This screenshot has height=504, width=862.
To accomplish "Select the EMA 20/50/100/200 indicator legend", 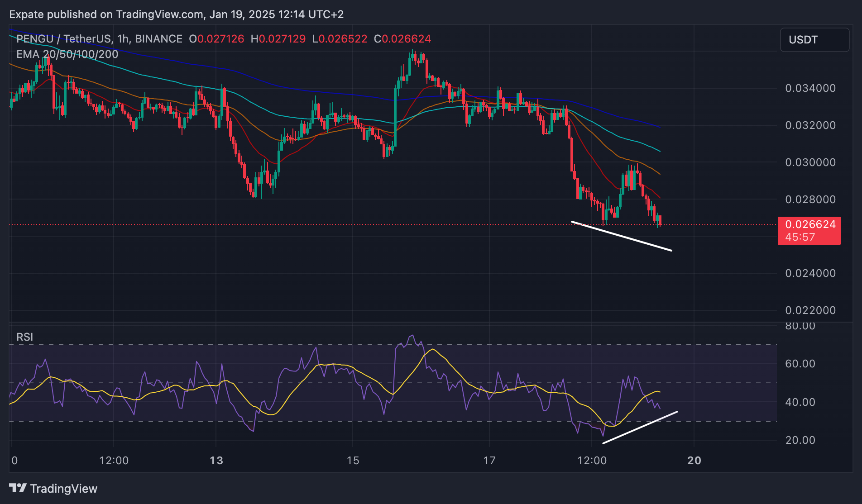I will point(67,54).
